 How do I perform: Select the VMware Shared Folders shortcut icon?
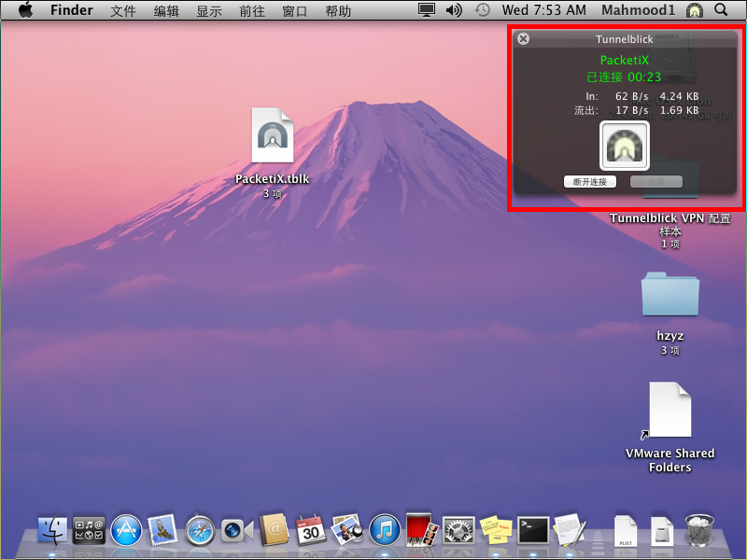[669, 410]
